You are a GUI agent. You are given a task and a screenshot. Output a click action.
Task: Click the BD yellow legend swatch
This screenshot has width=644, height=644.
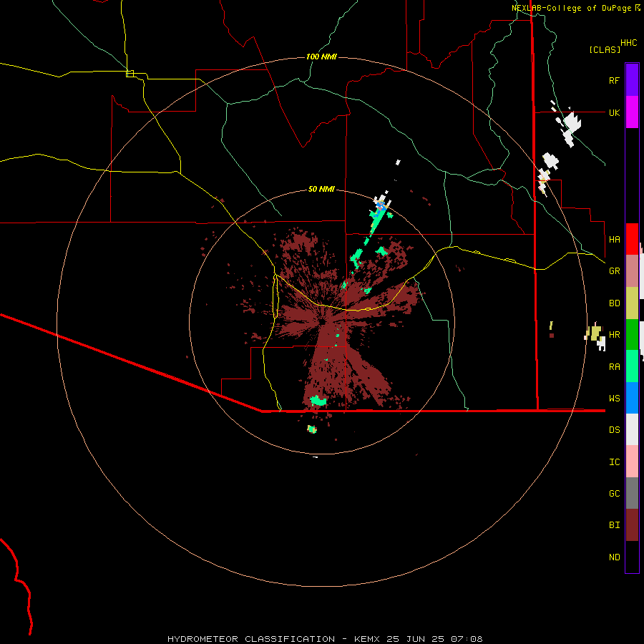click(x=632, y=303)
